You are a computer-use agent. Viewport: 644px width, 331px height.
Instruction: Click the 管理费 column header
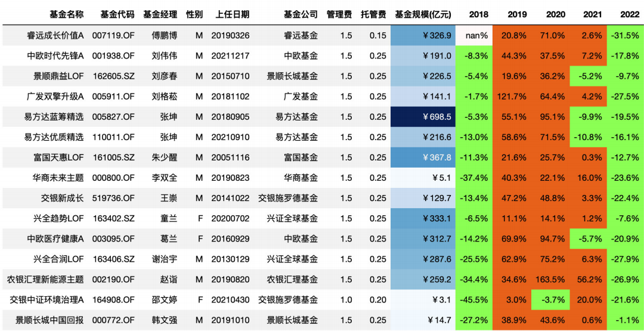339,15
